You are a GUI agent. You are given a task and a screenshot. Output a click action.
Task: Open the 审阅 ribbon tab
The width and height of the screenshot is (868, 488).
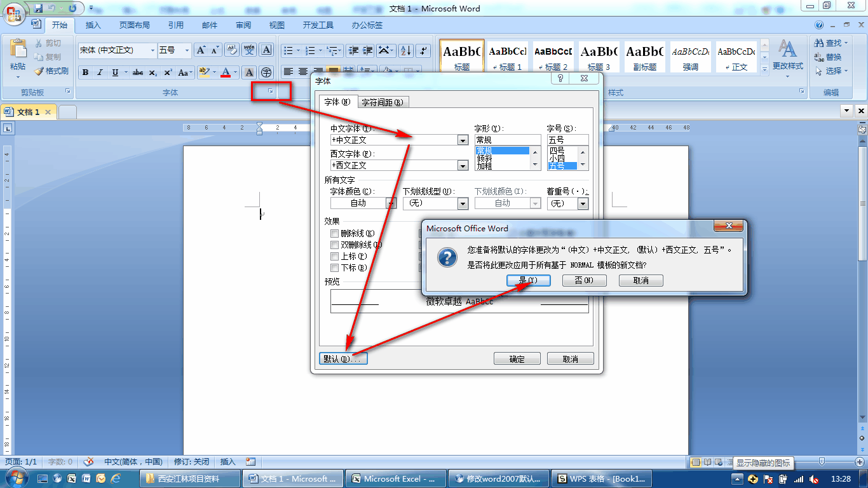click(243, 25)
